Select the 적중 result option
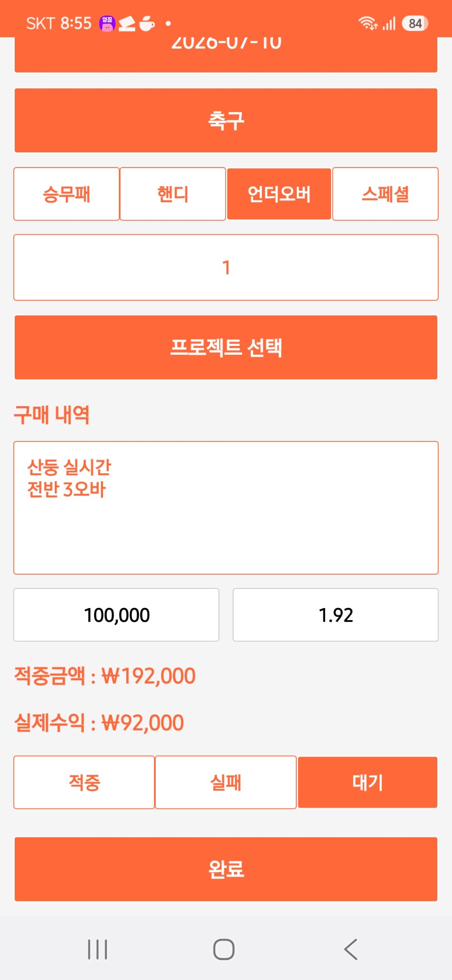This screenshot has width=452, height=980. click(84, 782)
